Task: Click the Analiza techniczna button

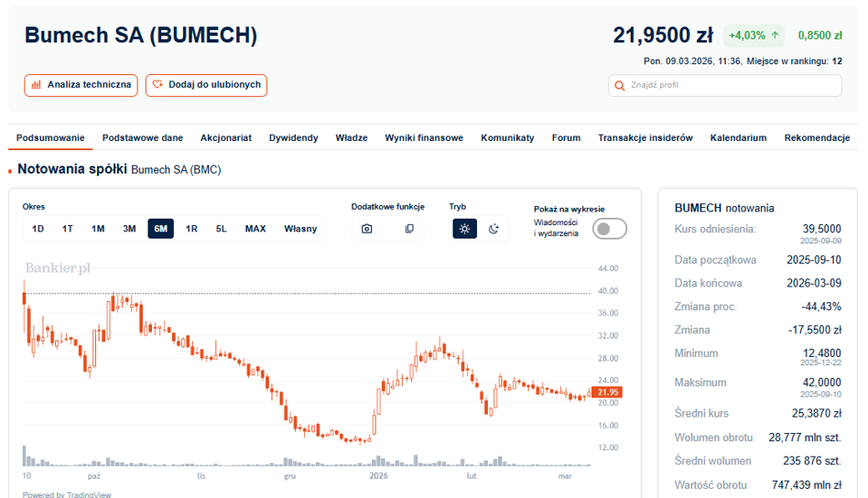Action: click(x=81, y=85)
